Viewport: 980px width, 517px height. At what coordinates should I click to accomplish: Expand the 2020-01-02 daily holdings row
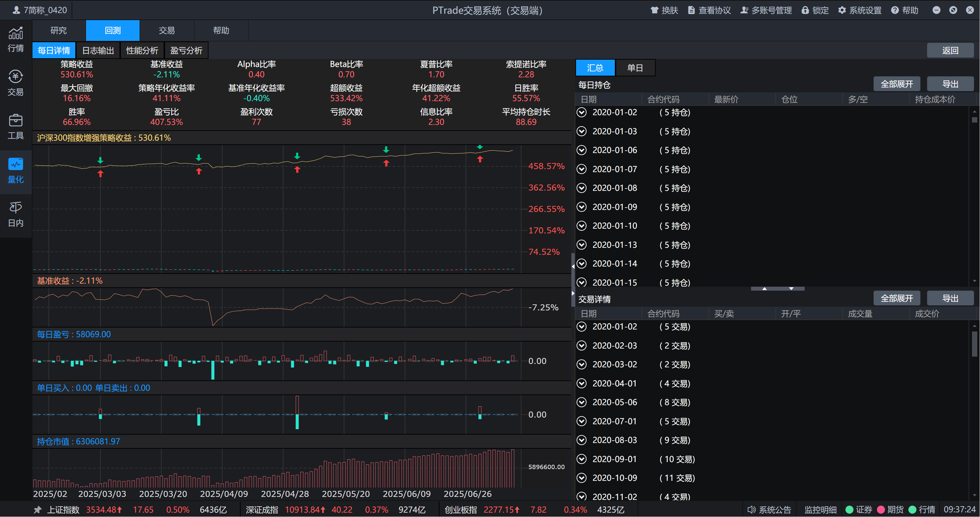pyautogui.click(x=581, y=112)
